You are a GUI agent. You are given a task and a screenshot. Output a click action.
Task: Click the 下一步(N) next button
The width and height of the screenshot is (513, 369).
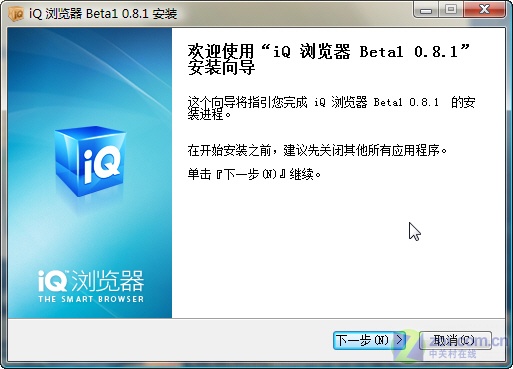coord(369,340)
